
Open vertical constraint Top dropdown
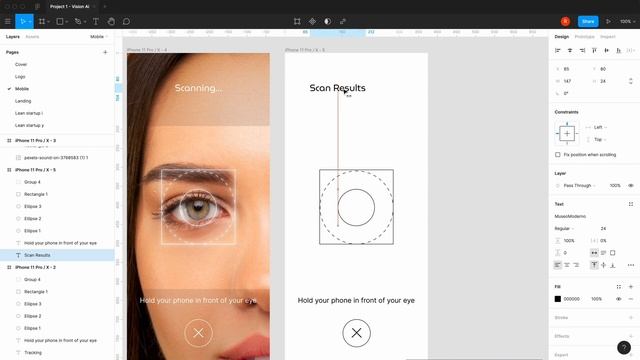coord(600,140)
